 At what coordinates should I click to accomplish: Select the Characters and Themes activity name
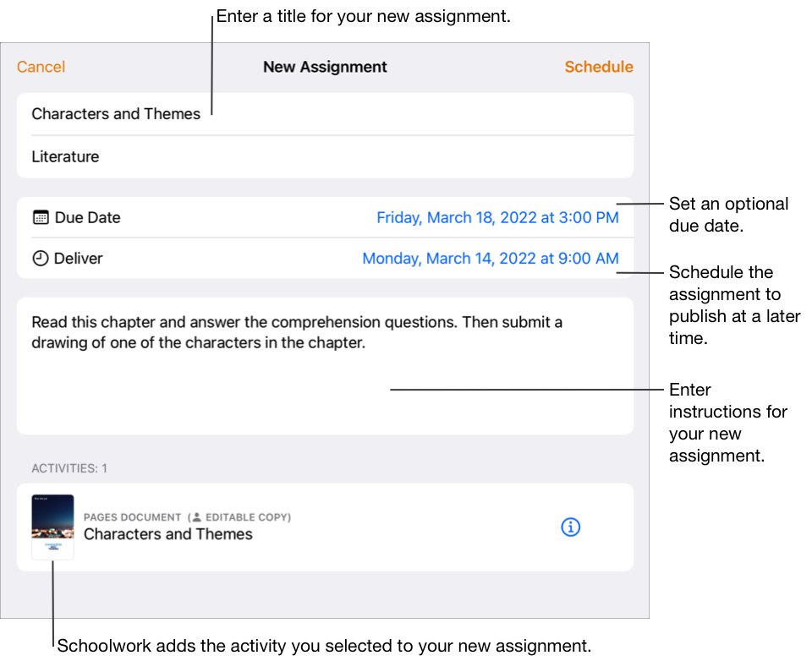tap(167, 534)
